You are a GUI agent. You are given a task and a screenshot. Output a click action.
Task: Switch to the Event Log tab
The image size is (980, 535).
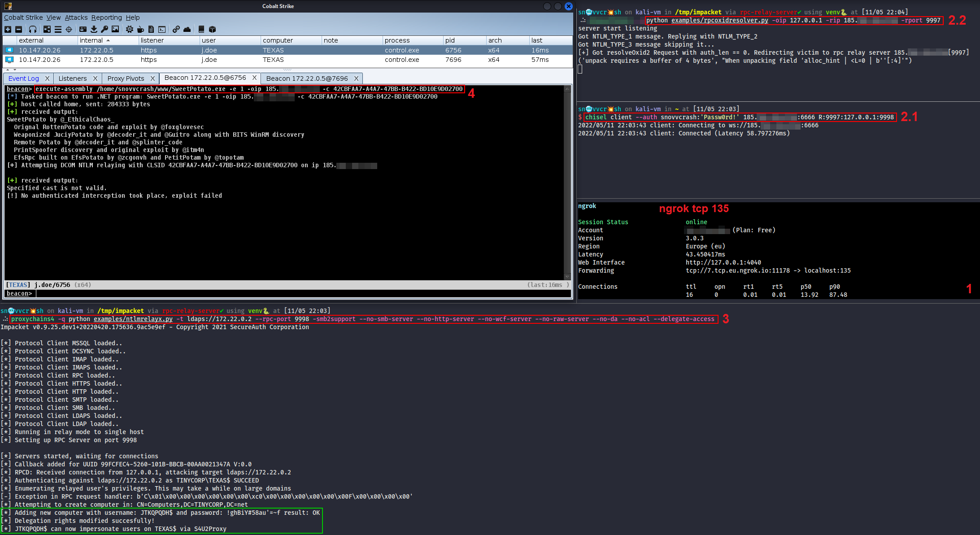click(23, 78)
